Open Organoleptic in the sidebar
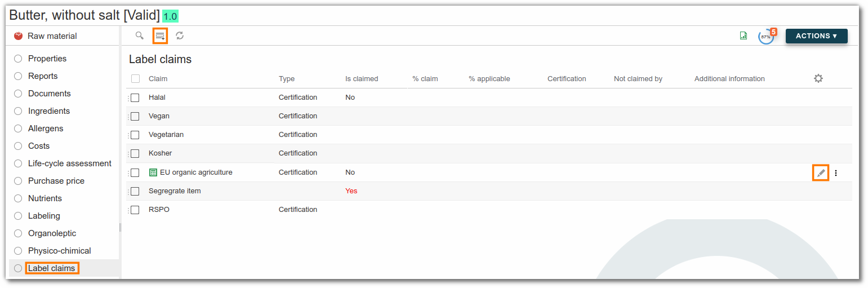Image resolution: width=868 pixels, height=288 pixels. coord(52,233)
